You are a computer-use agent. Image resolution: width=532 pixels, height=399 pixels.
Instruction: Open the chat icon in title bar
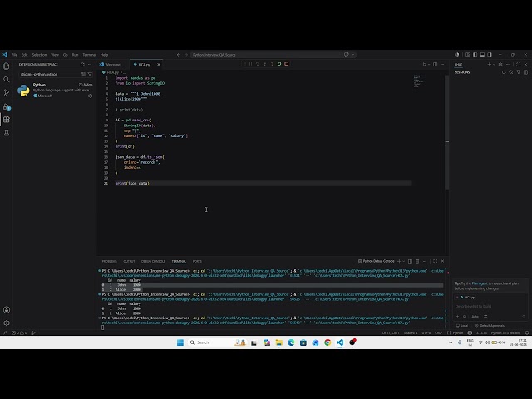pyautogui.click(x=346, y=55)
